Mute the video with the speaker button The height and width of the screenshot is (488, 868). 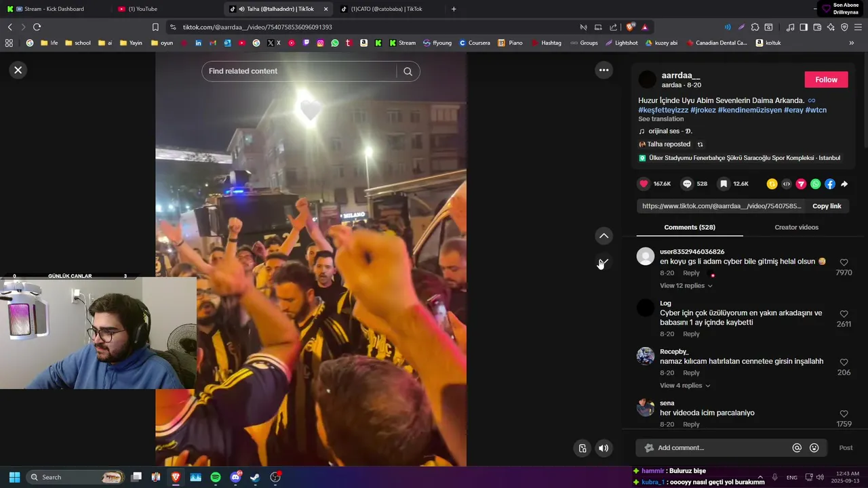pos(604,448)
